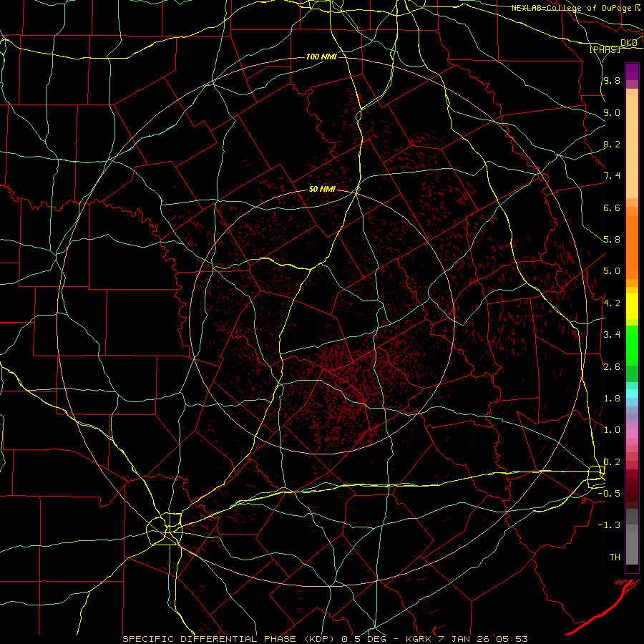Screen dimensions: 644x644
Task: Select the pink band of color bar
Action: [632, 434]
